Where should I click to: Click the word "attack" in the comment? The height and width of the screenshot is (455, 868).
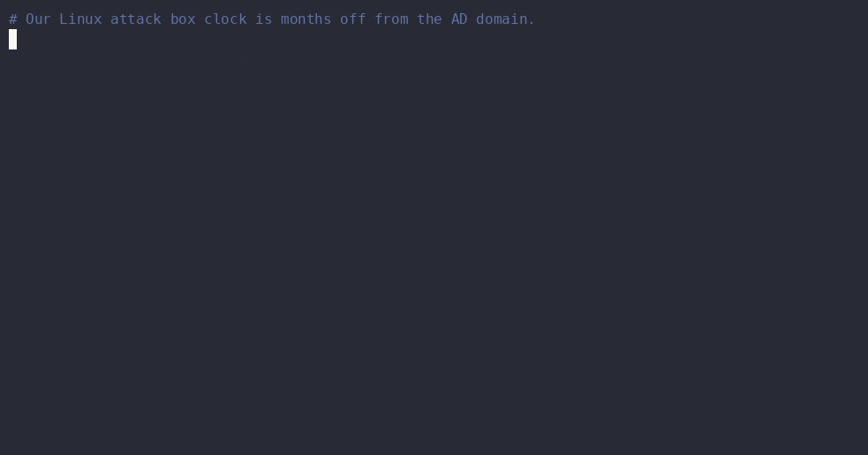pos(136,19)
